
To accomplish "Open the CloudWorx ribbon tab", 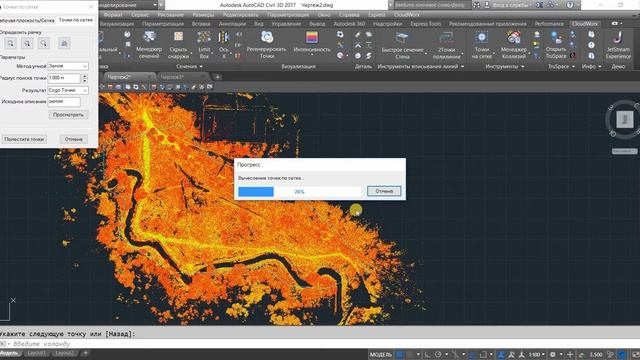I will coord(584,24).
